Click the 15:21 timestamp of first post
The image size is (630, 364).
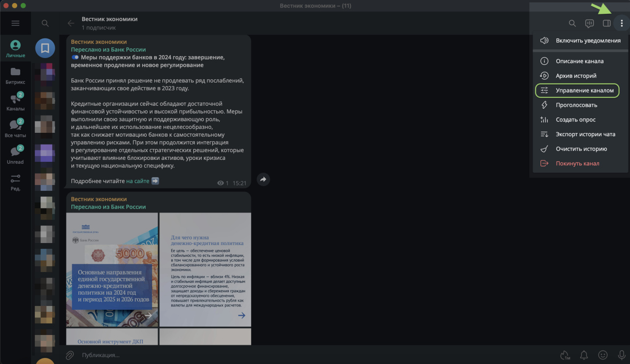pyautogui.click(x=240, y=183)
